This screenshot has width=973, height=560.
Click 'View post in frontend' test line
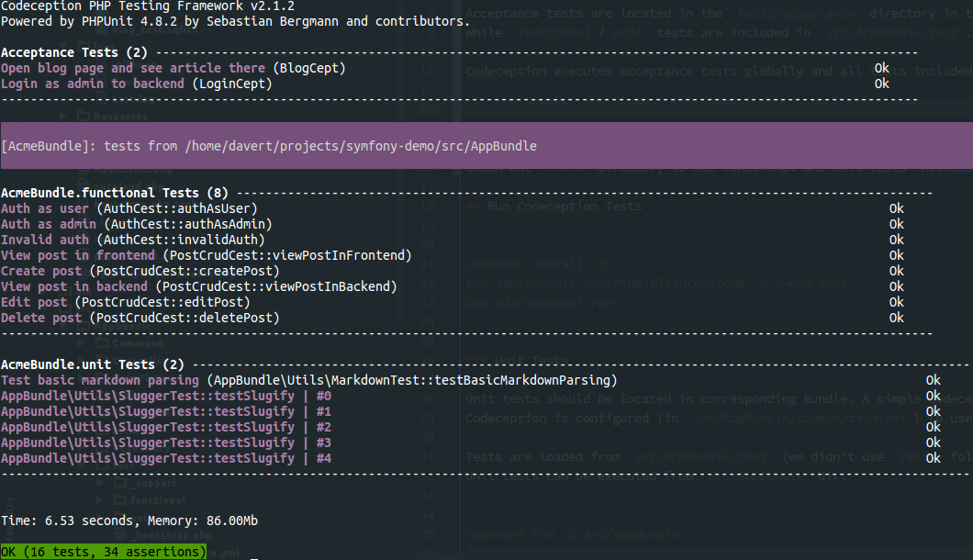(x=206, y=255)
